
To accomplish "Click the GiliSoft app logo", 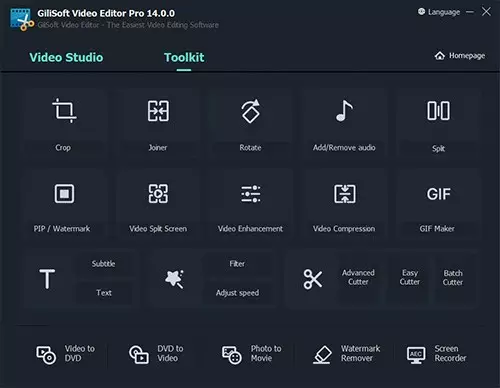I will pyautogui.click(x=22, y=20).
